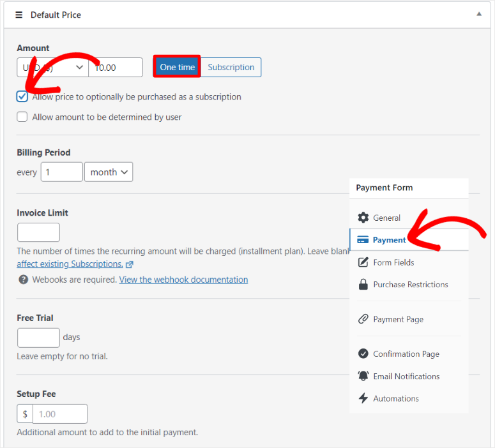Click the Confirmation Page checkmark icon
Screen dimensions: 495x448
tap(363, 354)
